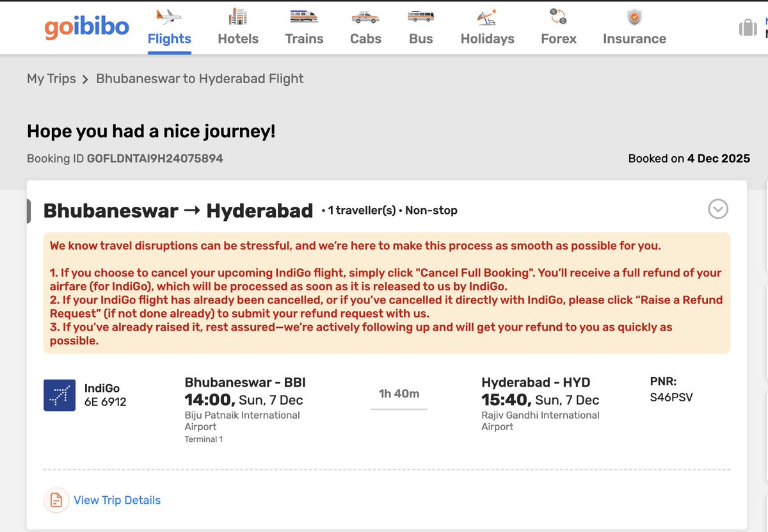Click the IndiGo airline logo
Viewport: 768px width, 532px height.
coord(60,395)
